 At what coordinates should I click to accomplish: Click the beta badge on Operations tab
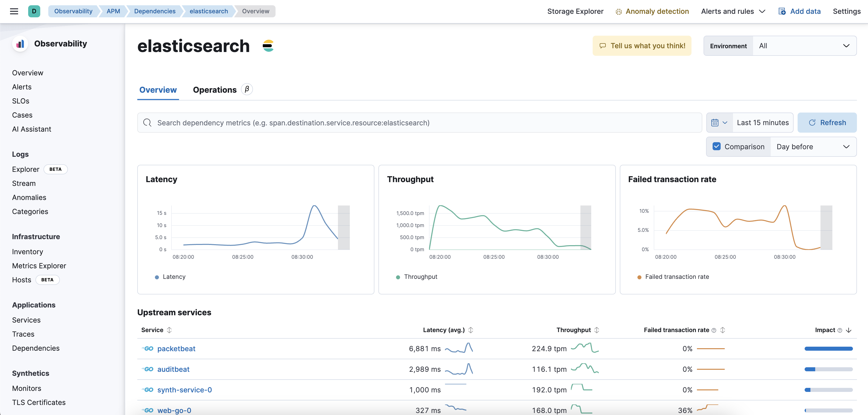tap(247, 89)
